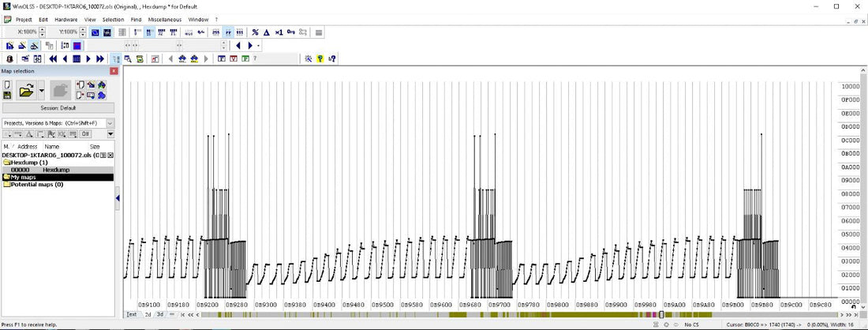The height and width of the screenshot is (330, 868).
Task: Close the Map selection panel
Action: click(114, 71)
